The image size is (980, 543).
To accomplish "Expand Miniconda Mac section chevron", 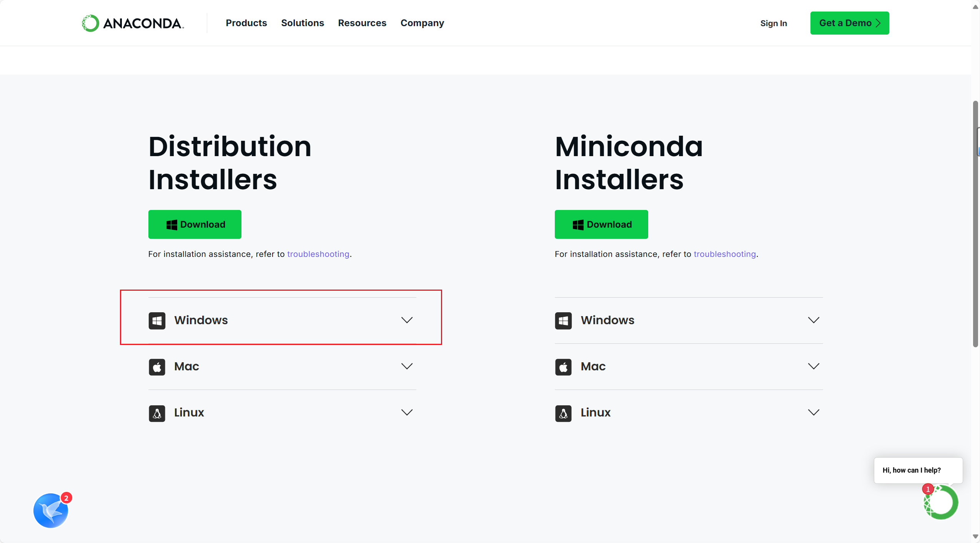I will [814, 366].
